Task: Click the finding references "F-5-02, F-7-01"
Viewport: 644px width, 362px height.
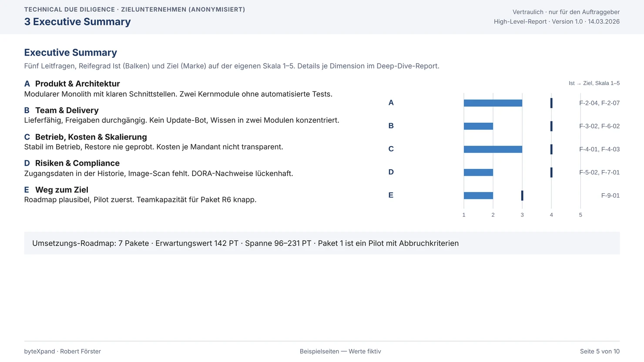Action: pyautogui.click(x=599, y=172)
